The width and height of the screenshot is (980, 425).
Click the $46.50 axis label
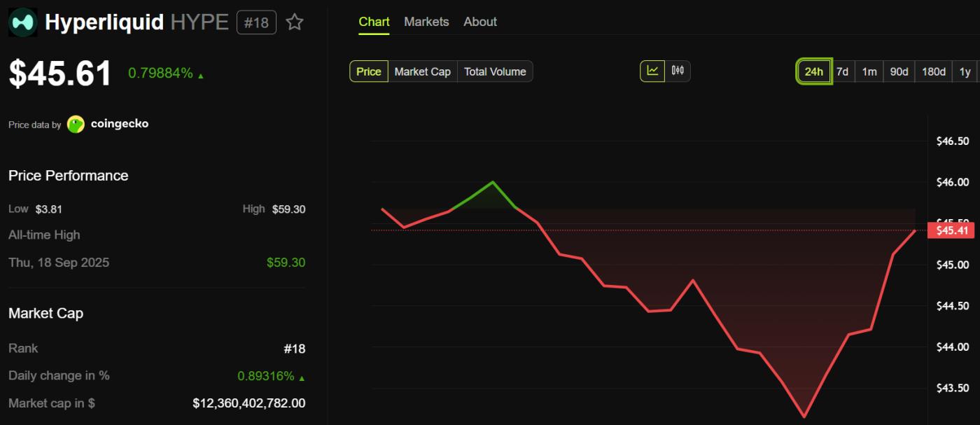[953, 141]
